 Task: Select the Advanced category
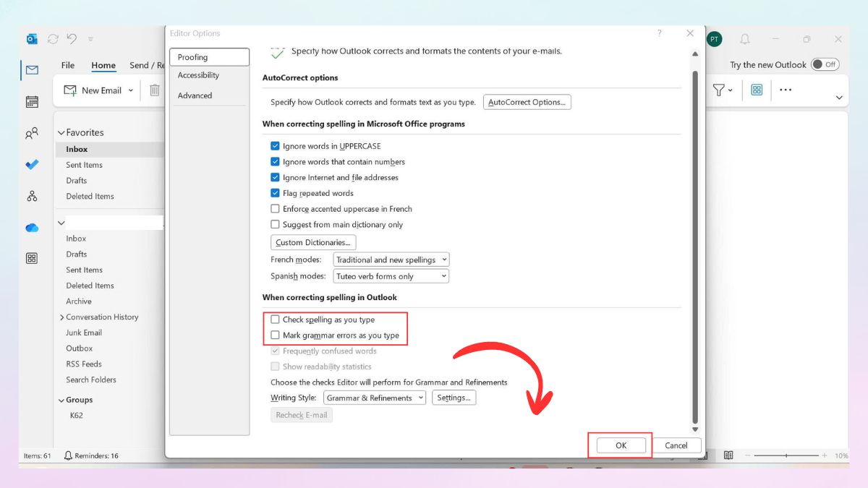(x=209, y=95)
